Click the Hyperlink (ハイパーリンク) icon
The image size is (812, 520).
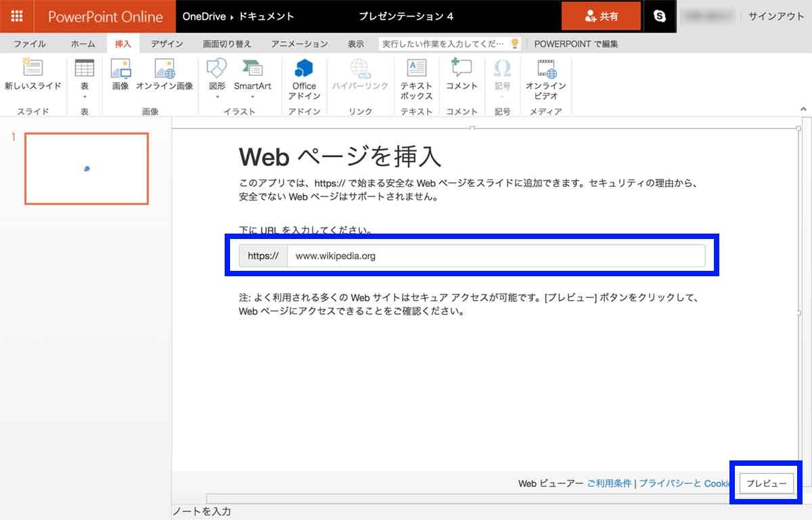pos(360,69)
